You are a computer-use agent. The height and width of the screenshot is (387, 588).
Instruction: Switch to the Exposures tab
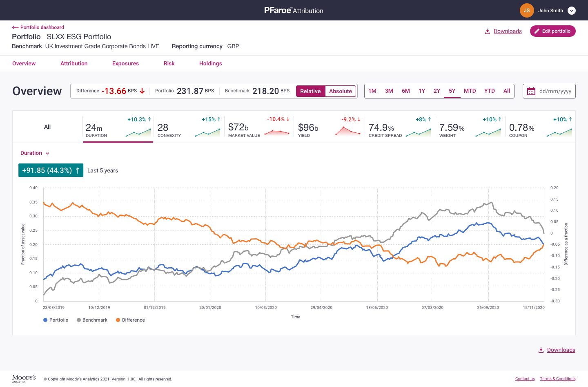[x=125, y=63]
